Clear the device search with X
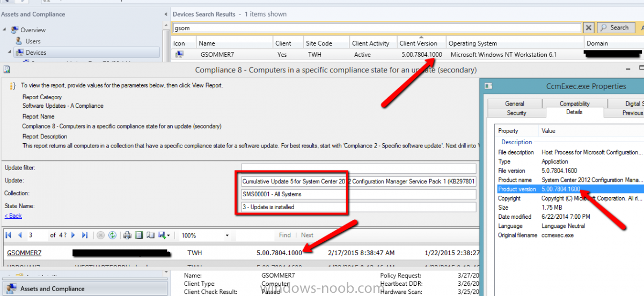The height and width of the screenshot is (296, 644). tap(589, 28)
